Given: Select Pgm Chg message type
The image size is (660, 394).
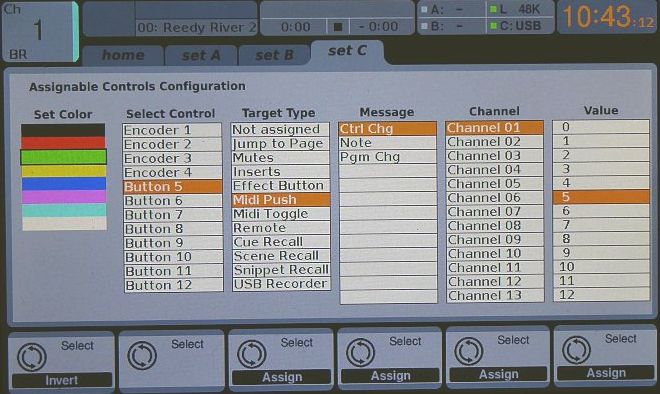Looking at the screenshot, I should pos(387,157).
